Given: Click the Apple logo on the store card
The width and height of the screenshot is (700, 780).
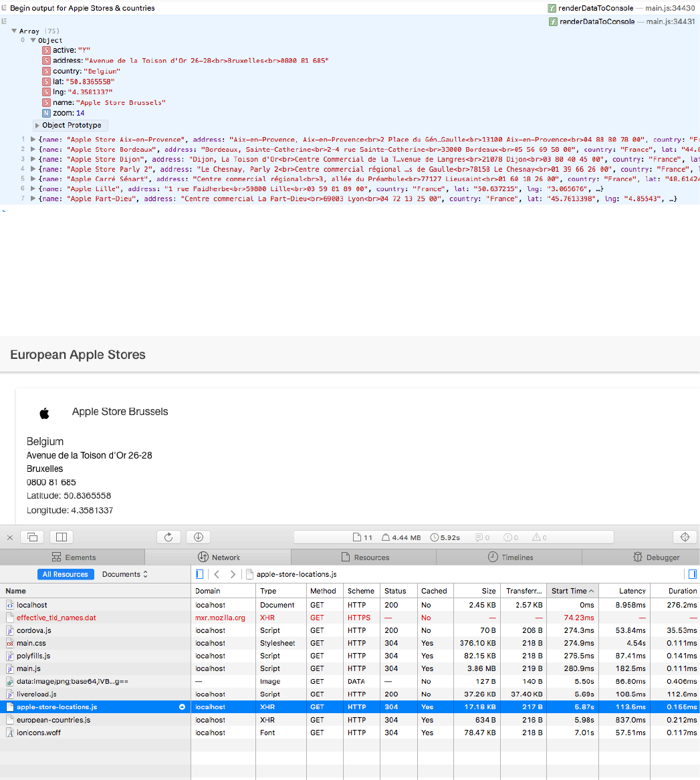Looking at the screenshot, I should click(44, 413).
